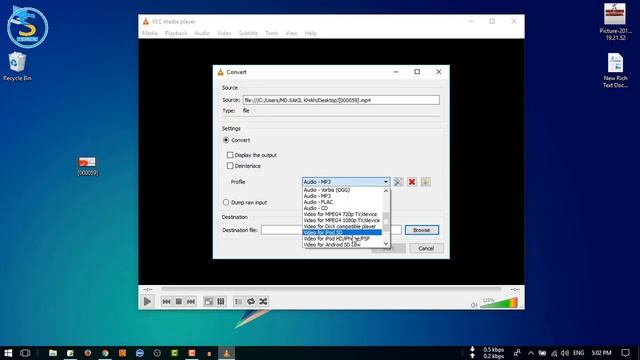The width and height of the screenshot is (640, 360).
Task: Click the Destination file input field
Action: pos(331,230)
